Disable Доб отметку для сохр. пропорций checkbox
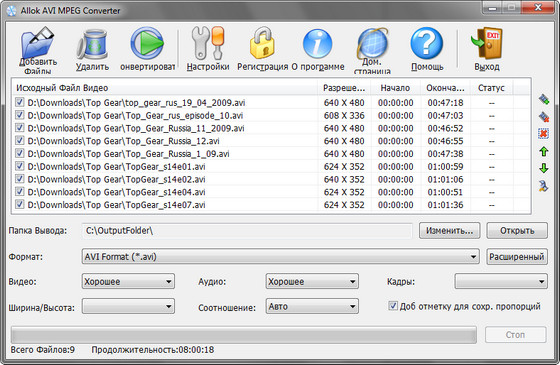560x365 pixels. (392, 306)
